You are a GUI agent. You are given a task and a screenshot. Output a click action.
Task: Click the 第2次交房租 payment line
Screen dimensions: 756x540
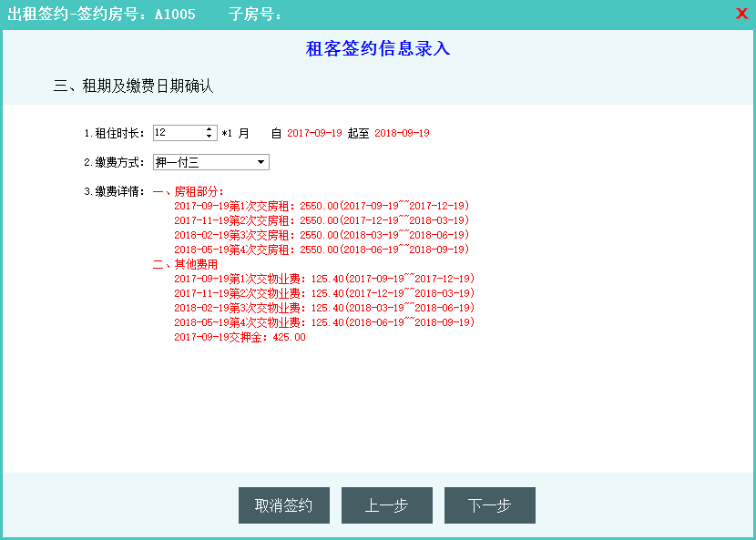(x=322, y=220)
